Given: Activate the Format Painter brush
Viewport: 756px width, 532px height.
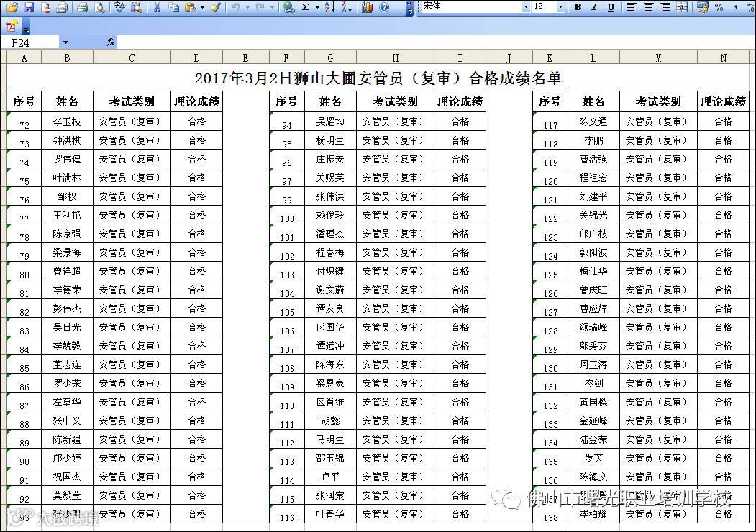Looking at the screenshot, I should (x=216, y=7).
